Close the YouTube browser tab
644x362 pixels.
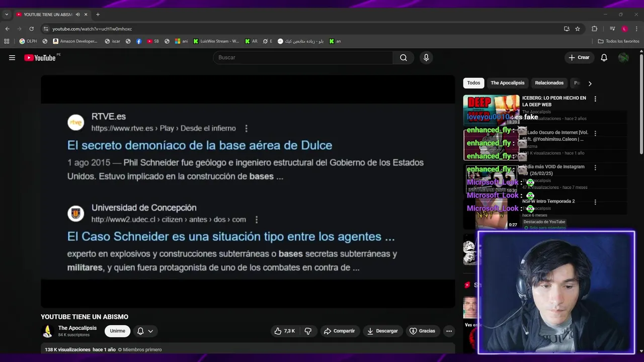click(86, 15)
